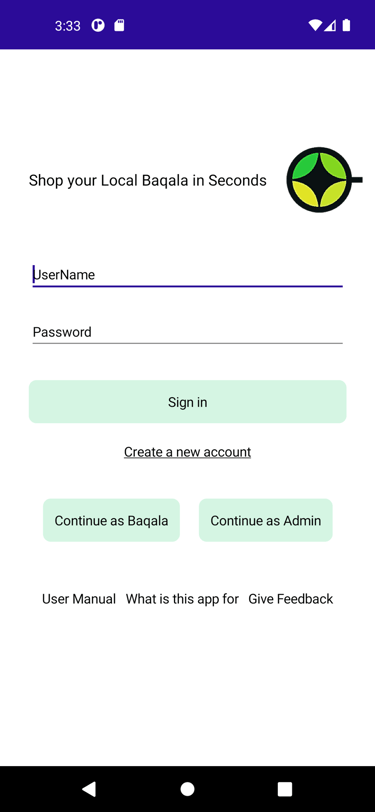Focus the UserName input field
The width and height of the screenshot is (375, 812).
point(188,275)
